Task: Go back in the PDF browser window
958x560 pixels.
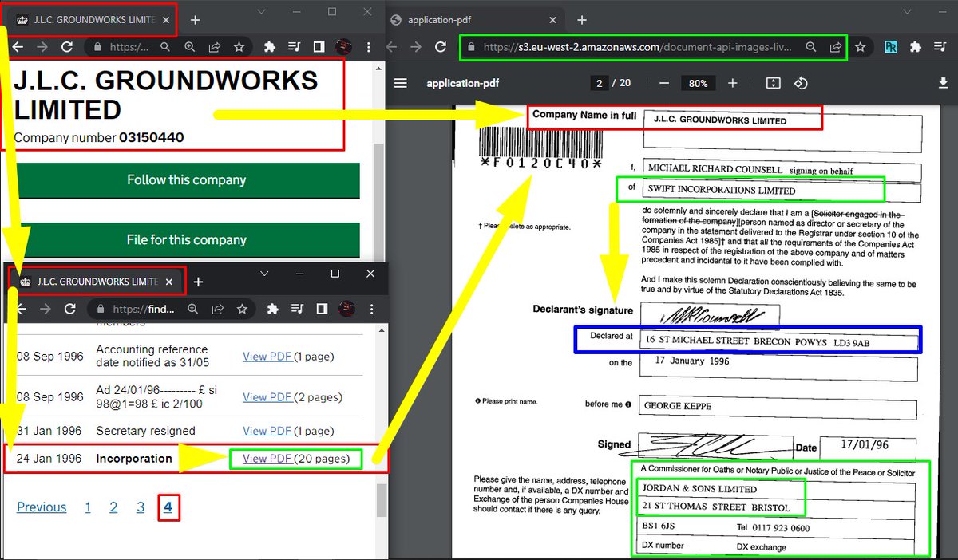Action: (x=391, y=47)
